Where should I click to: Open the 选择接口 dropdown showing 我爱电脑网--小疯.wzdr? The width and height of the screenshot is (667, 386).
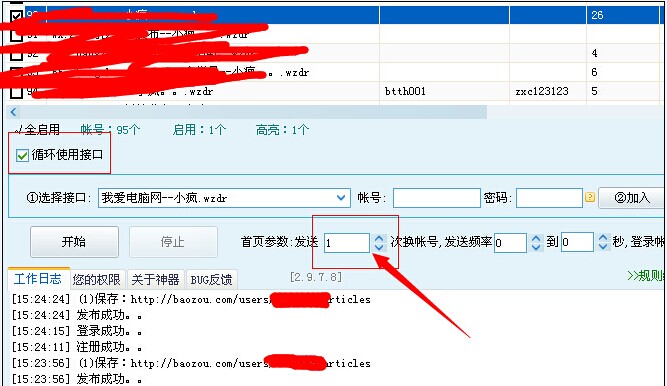coord(225,198)
